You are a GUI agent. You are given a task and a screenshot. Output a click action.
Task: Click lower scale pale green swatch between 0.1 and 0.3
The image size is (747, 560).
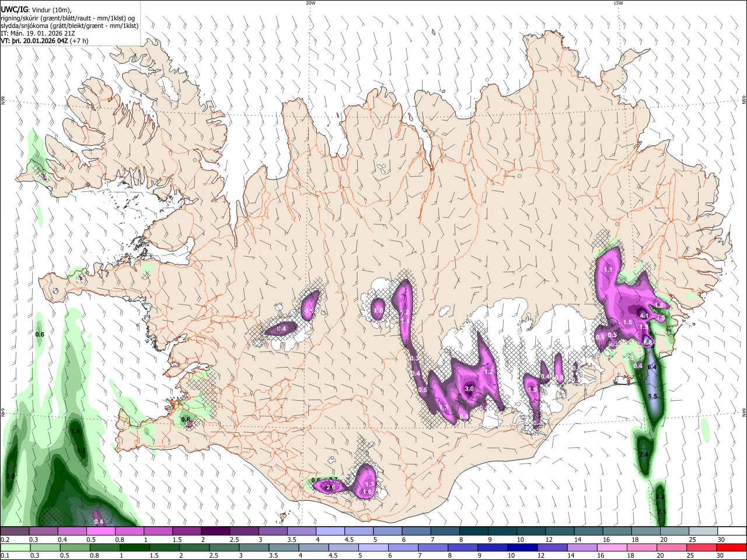[x=15, y=547]
